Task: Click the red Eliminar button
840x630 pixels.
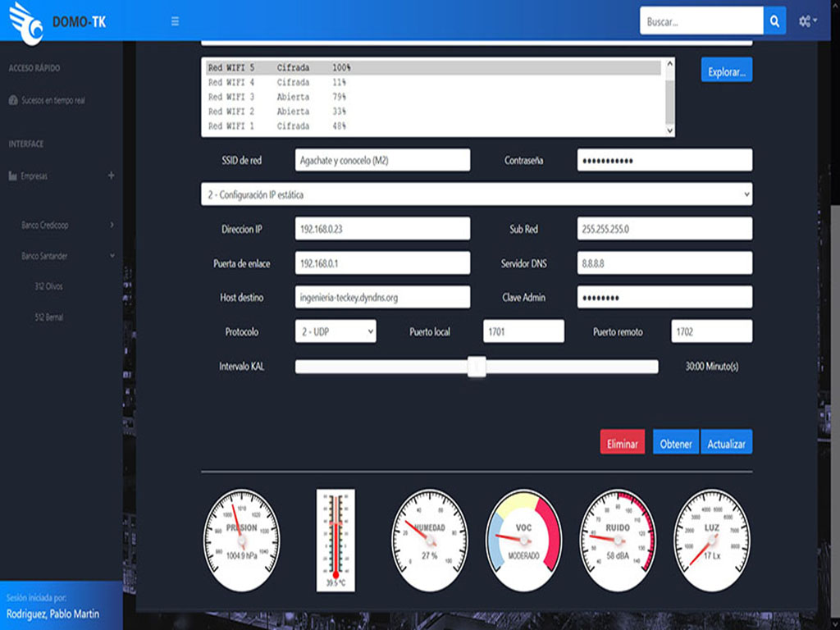Action: coord(622,443)
